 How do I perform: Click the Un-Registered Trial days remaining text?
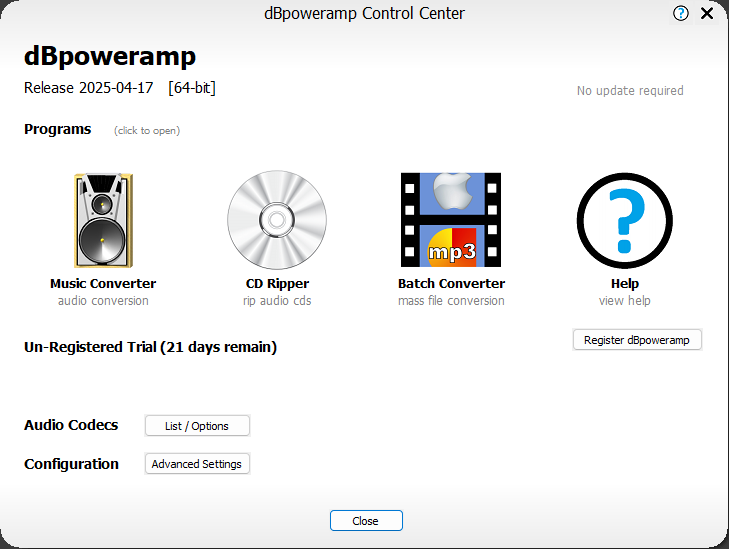150,348
